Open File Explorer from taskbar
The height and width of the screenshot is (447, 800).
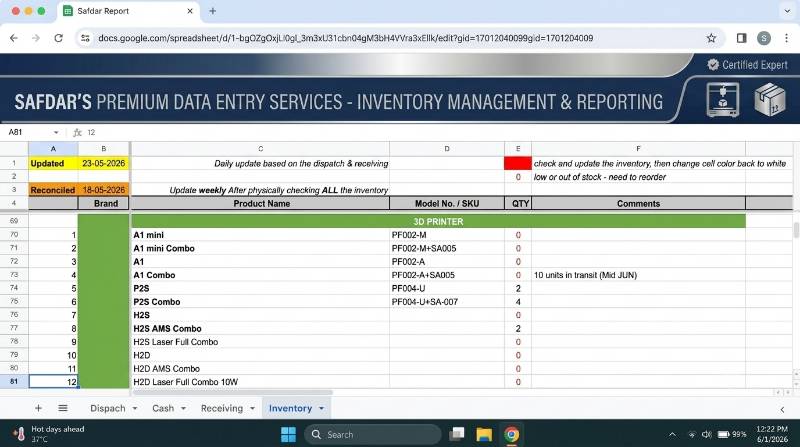[x=484, y=435]
